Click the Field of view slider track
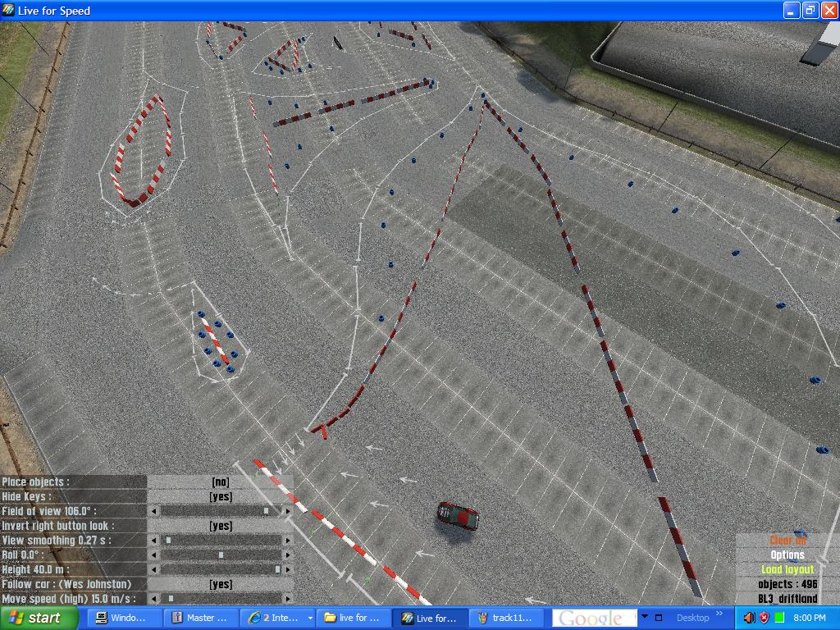The image size is (840, 630). click(221, 512)
